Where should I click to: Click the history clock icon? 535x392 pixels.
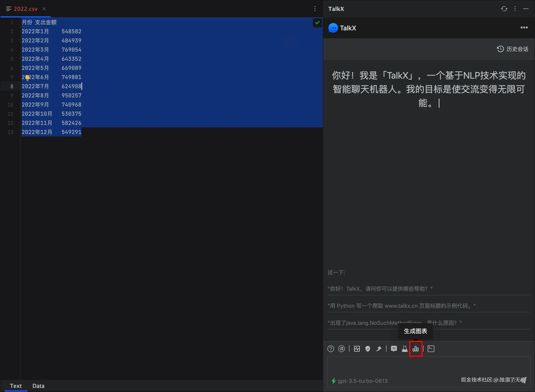(500, 49)
